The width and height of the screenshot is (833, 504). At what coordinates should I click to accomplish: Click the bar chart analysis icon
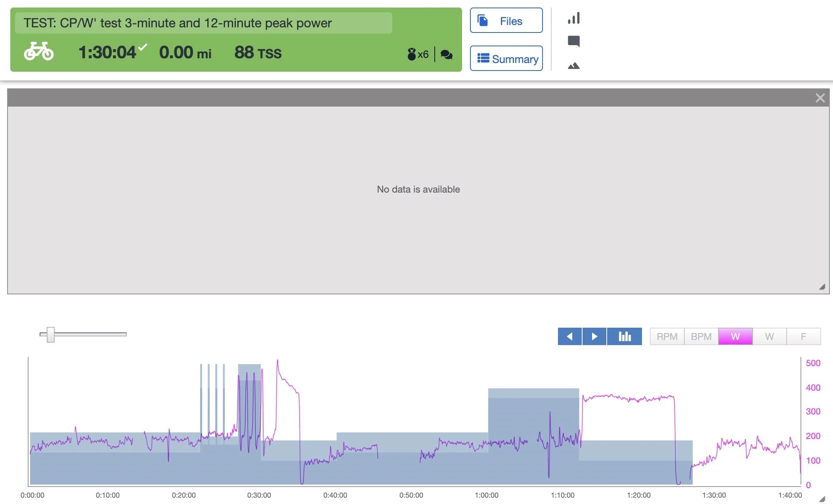(x=573, y=18)
